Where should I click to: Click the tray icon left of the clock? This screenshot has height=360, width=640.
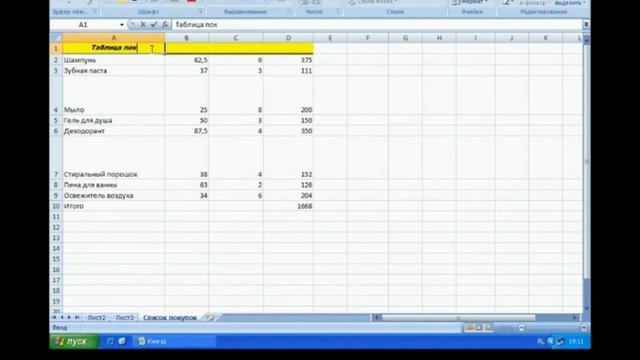pyautogui.click(x=560, y=341)
